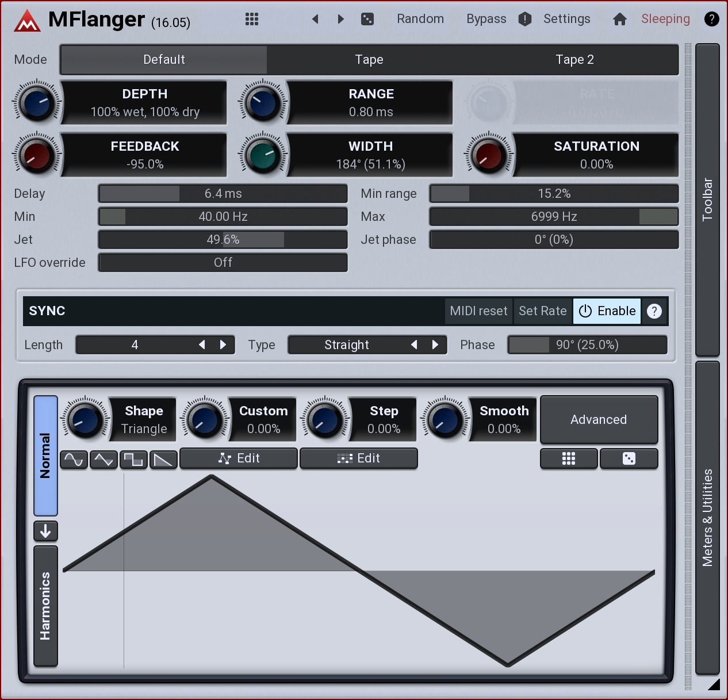The width and height of the screenshot is (728, 700).
Task: Increase sync Length with right arrow
Action: (223, 345)
